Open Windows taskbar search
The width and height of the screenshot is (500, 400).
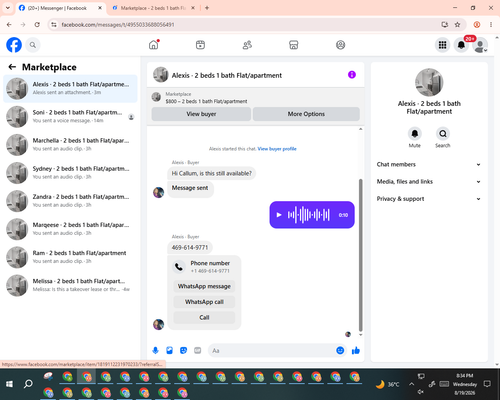(x=28, y=384)
